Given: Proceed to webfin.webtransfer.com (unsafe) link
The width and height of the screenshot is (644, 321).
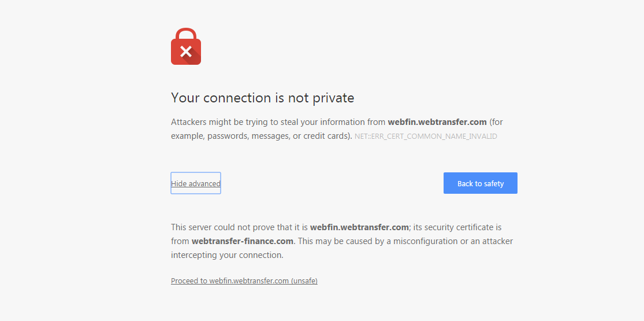Looking at the screenshot, I should (x=244, y=281).
